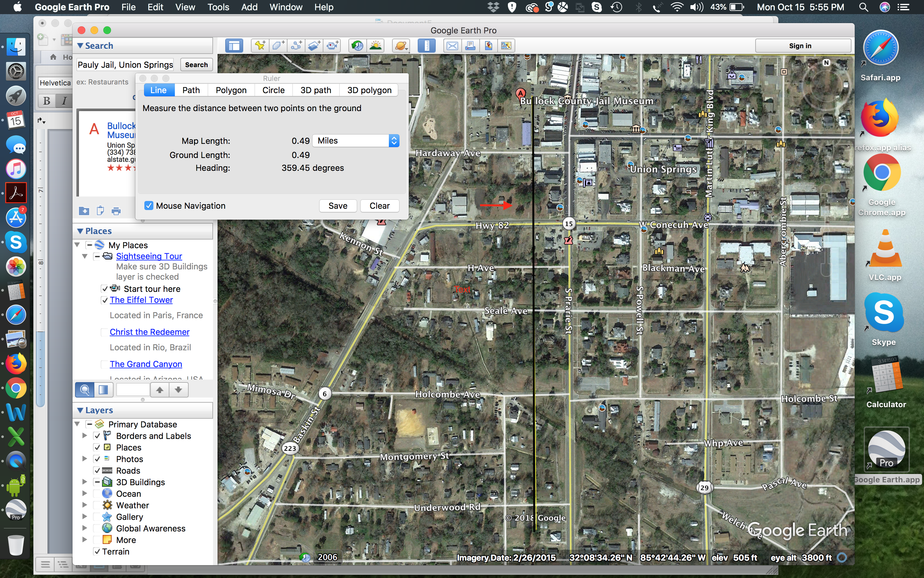
Task: Add a polygon using the toolbar icon
Action: (x=278, y=46)
